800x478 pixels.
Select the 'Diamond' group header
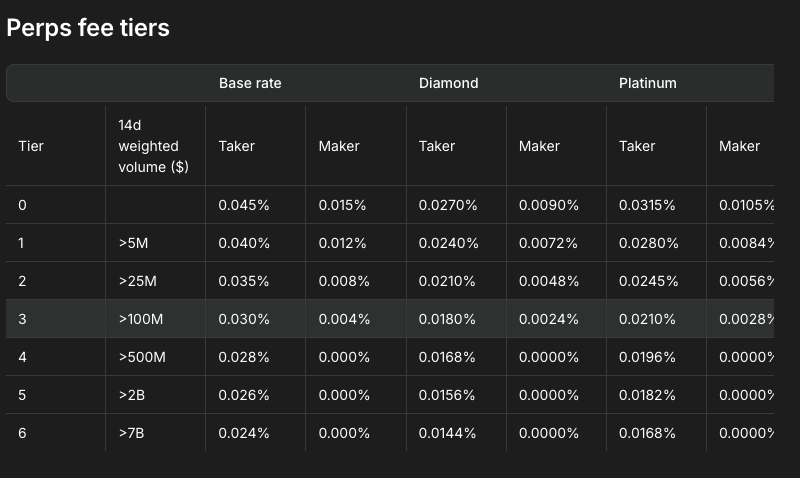coord(448,83)
